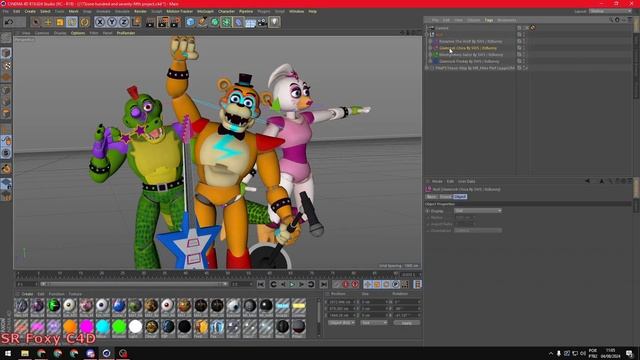Screen dimensions: 640x360
Task: Toggle the X axis lock
Action: 100,22
